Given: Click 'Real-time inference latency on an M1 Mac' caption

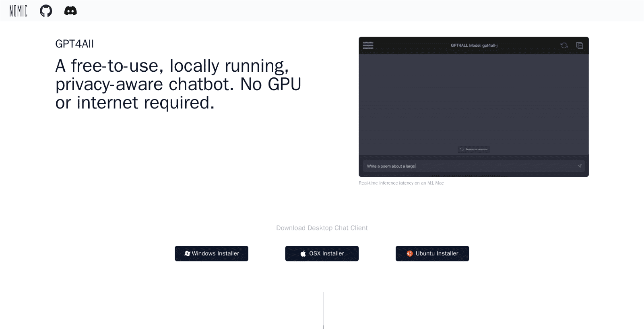Looking at the screenshot, I should tap(401, 183).
